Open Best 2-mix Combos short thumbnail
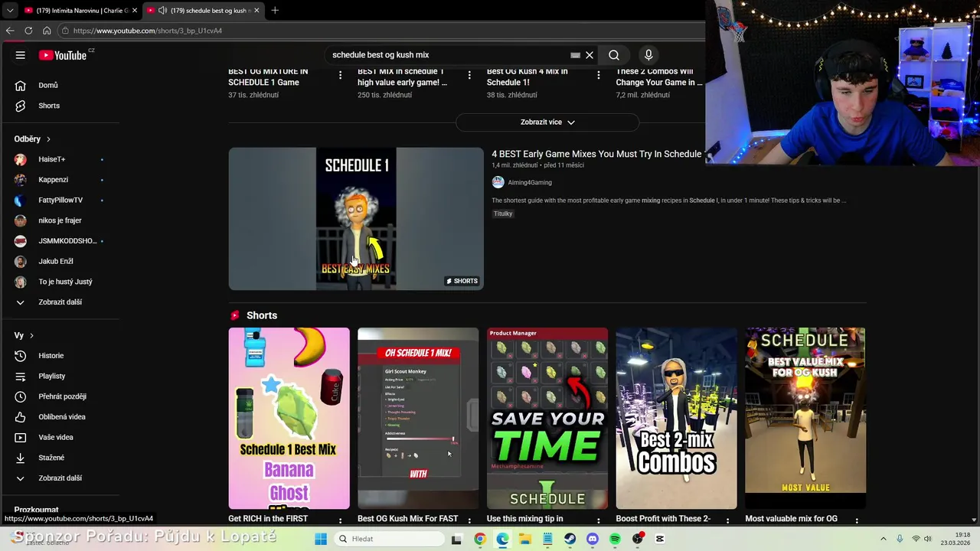The image size is (980, 551). (x=677, y=419)
